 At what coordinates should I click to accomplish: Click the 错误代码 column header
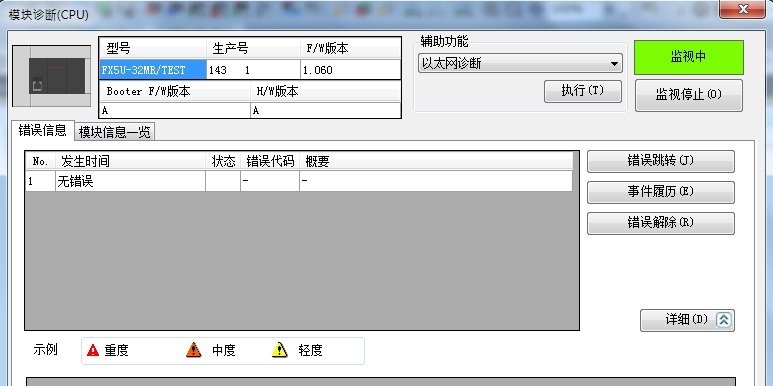pos(270,161)
